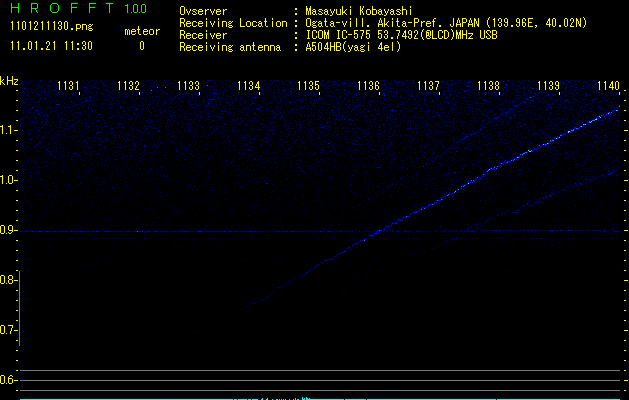The height and width of the screenshot is (400, 629).
Task: Click the 1133 time marker
Action: click(189, 86)
